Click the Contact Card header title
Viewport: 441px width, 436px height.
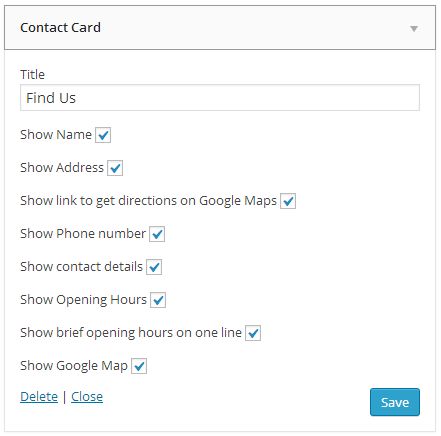point(60,27)
